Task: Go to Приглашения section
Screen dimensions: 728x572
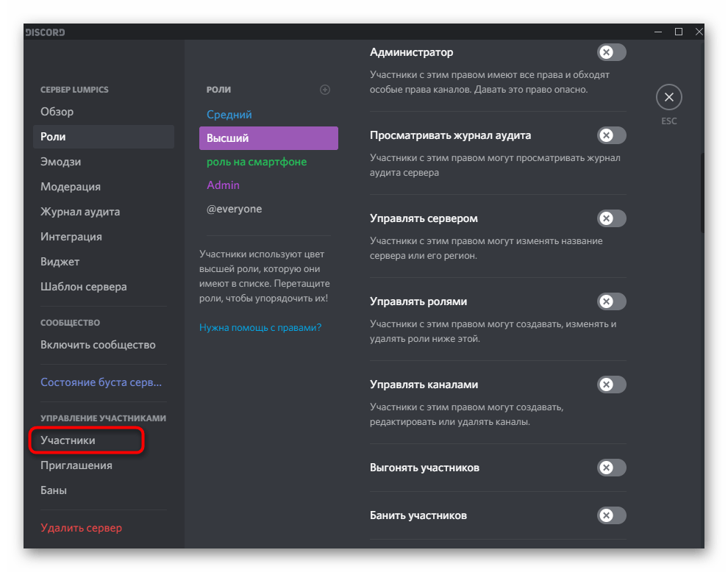Action: coord(104,465)
